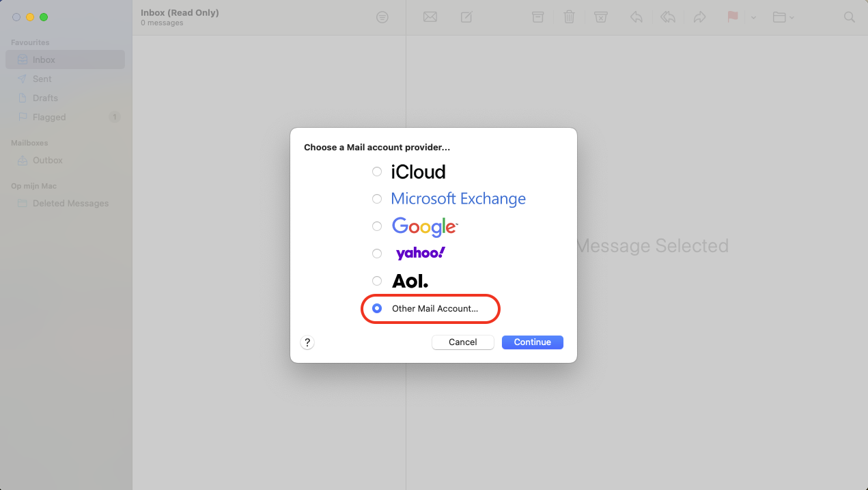Delete a message with the trash icon
Screen dimensions: 868x490
click(x=569, y=17)
